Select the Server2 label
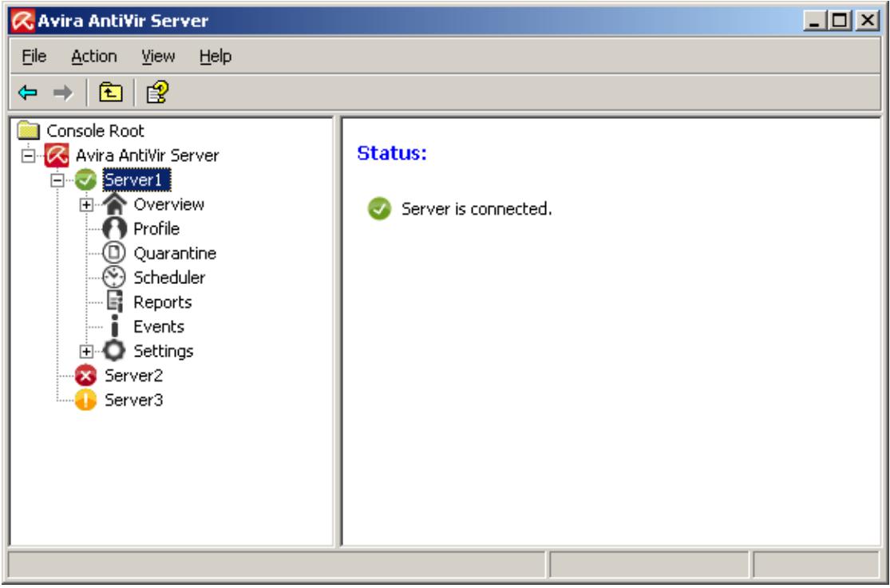The image size is (890, 588). click(134, 375)
